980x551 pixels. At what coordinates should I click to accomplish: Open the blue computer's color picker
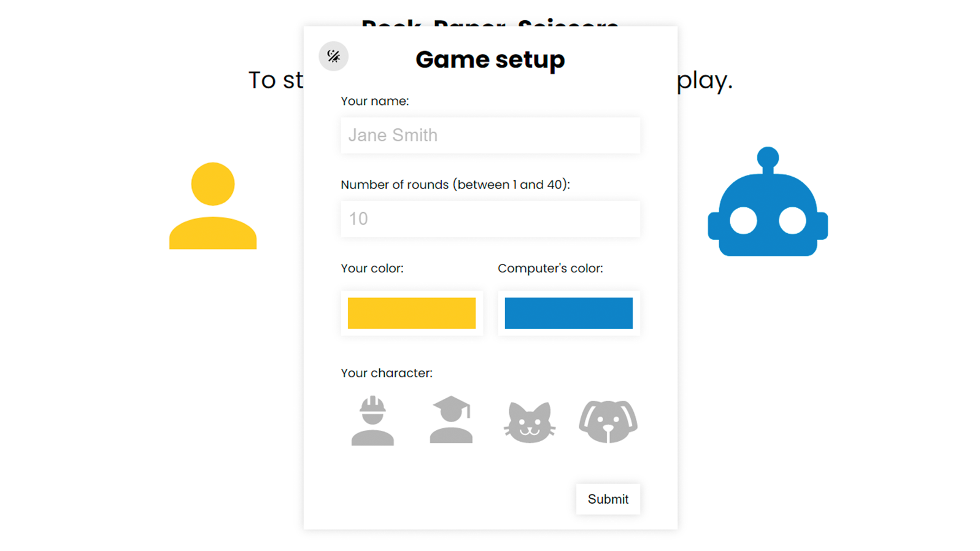(568, 313)
